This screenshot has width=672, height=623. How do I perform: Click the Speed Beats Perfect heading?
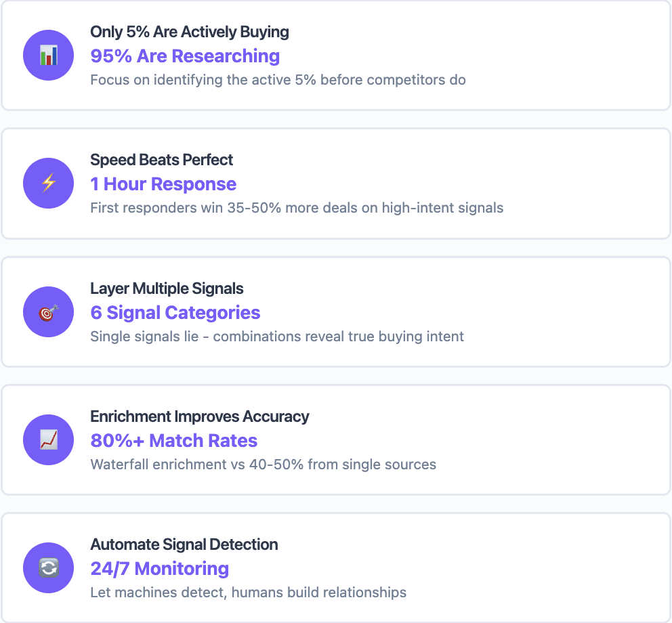click(x=161, y=160)
